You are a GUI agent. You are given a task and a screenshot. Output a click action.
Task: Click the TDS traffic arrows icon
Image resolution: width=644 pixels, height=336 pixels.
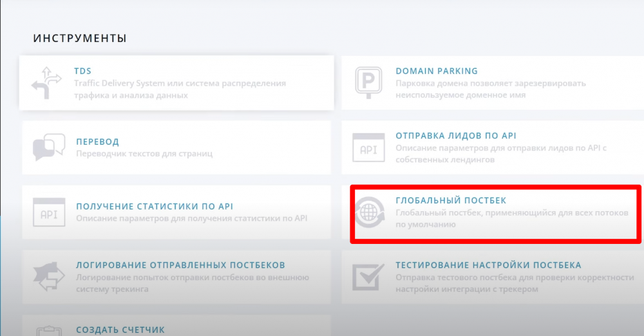[x=46, y=83]
